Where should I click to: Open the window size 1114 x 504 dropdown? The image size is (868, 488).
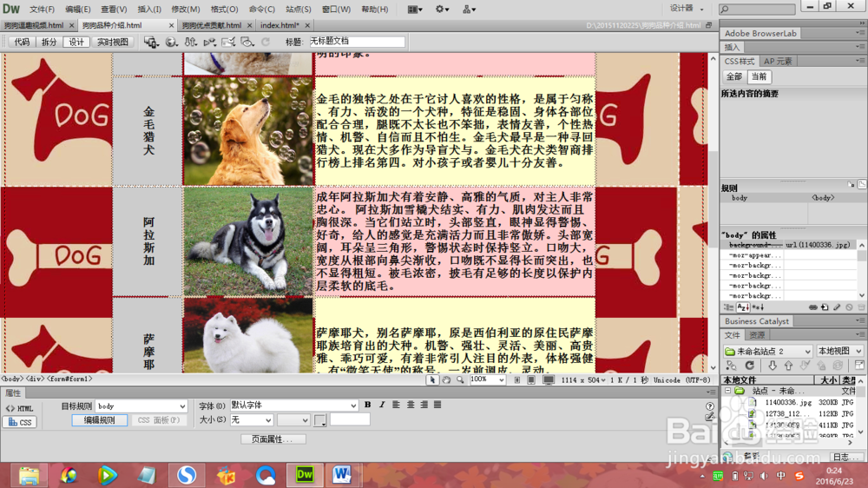(583, 380)
